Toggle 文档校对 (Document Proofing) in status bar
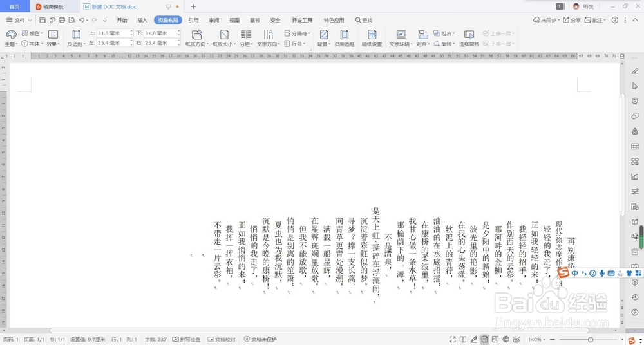 click(222, 340)
